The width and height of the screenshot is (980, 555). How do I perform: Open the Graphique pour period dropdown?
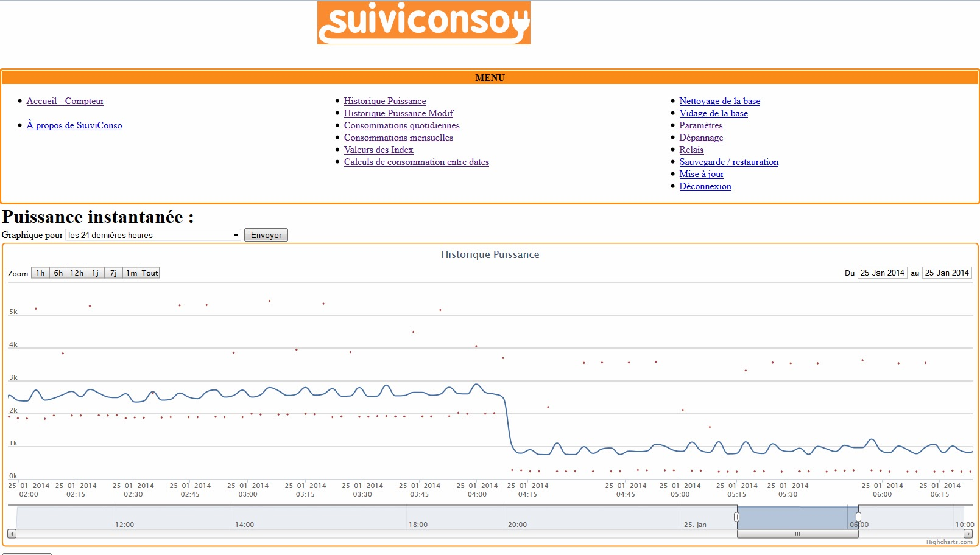pyautogui.click(x=153, y=235)
